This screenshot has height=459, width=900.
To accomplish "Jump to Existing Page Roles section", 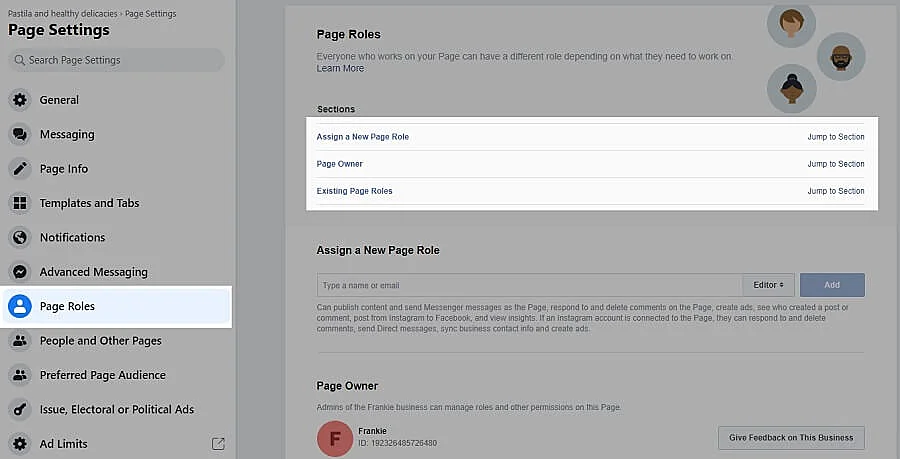I will 835,191.
